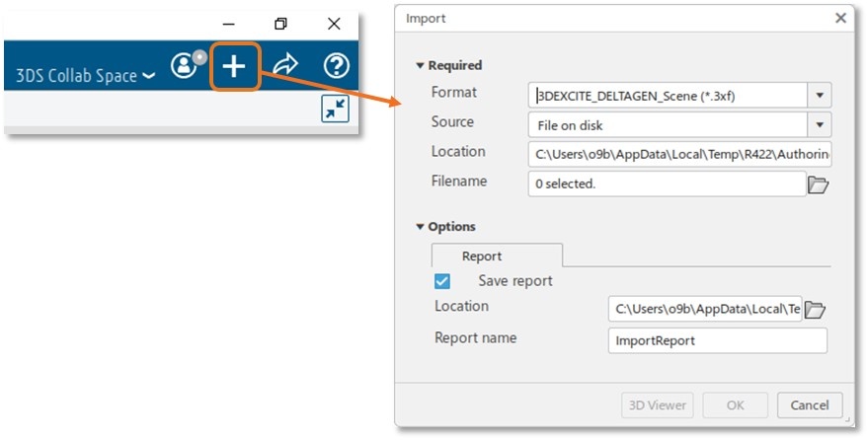
Task: Click the collapse arrows icon below top bar
Action: 336,109
